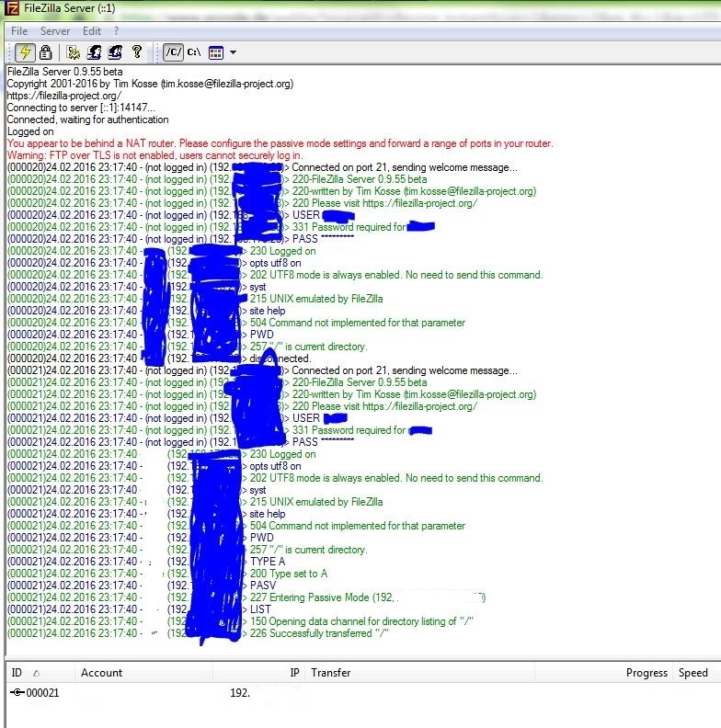Click the '226 Successfully transferred' log line
Image resolution: width=721 pixels, height=728 pixels.
(198, 633)
